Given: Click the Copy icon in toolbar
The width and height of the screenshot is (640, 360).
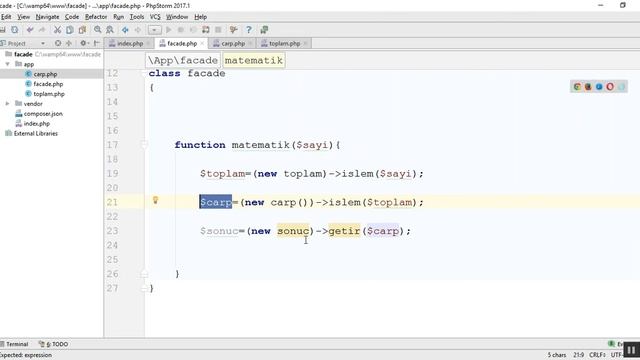Looking at the screenshot, I should click(70, 30).
